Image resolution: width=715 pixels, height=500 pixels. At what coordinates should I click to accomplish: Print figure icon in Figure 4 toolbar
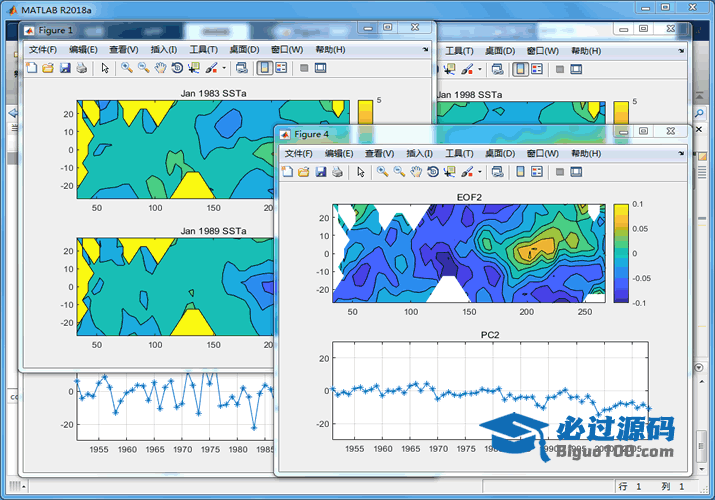click(337, 172)
